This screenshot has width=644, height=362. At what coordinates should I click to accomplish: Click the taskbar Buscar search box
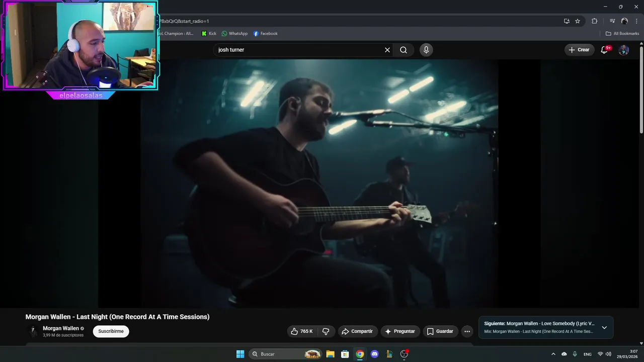[x=285, y=354]
